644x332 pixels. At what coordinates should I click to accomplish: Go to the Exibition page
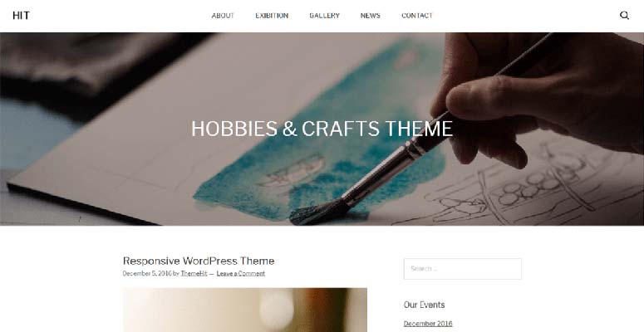272,16
